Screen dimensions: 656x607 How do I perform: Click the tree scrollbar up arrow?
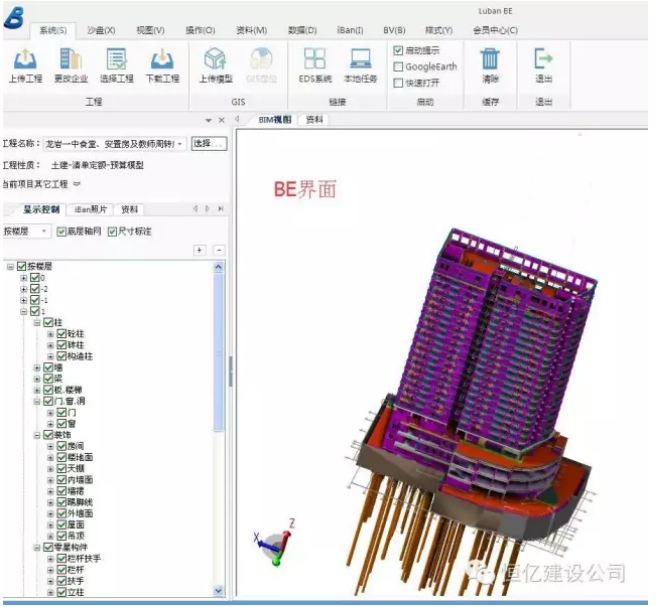[x=218, y=267]
